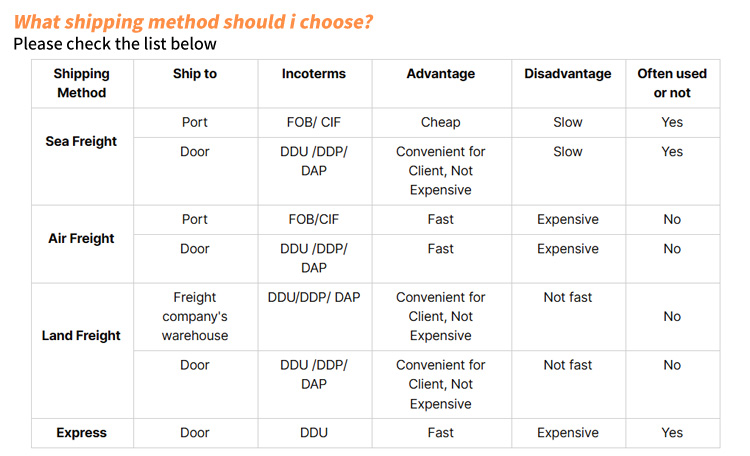750x456 pixels.
Task: Select the 'Please check the list below' text
Action: click(x=115, y=44)
